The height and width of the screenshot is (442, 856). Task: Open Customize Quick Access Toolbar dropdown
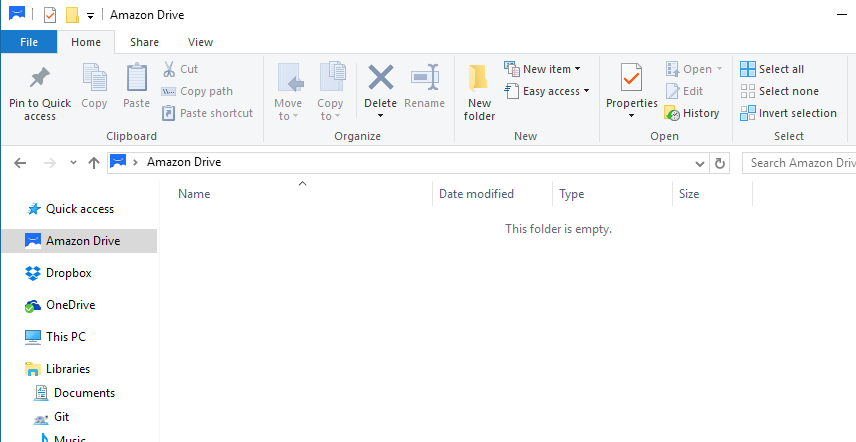[91, 15]
